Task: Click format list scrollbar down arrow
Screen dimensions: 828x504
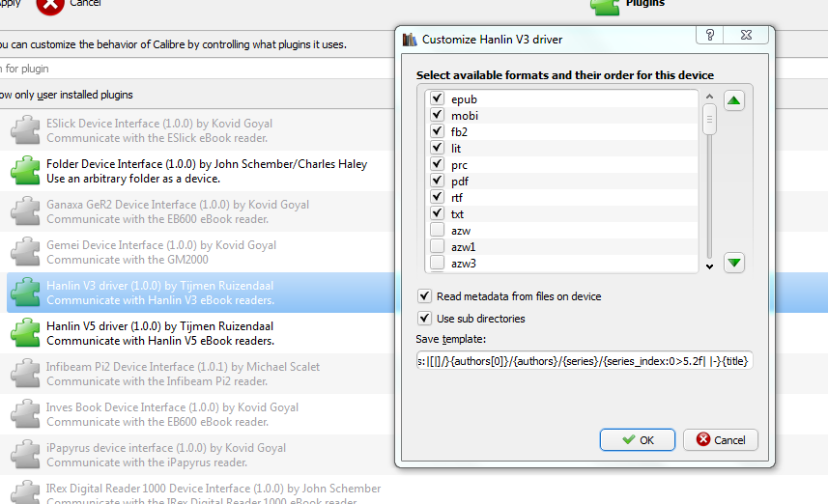Action: (x=709, y=266)
